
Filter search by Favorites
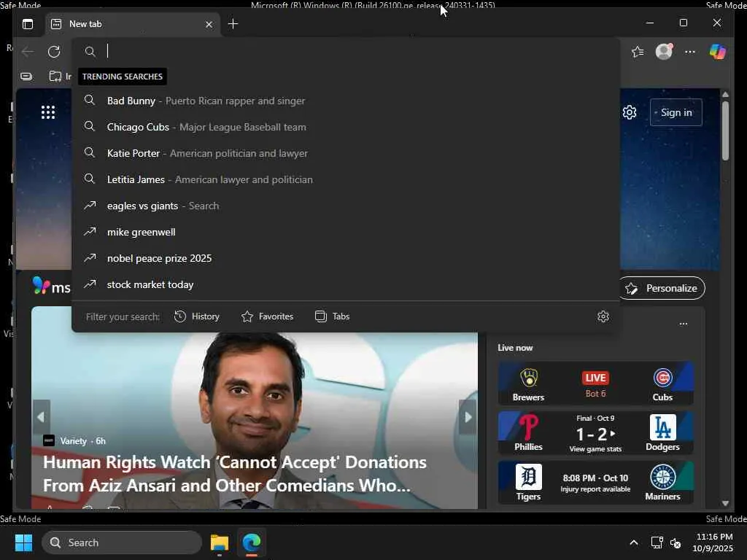267,316
